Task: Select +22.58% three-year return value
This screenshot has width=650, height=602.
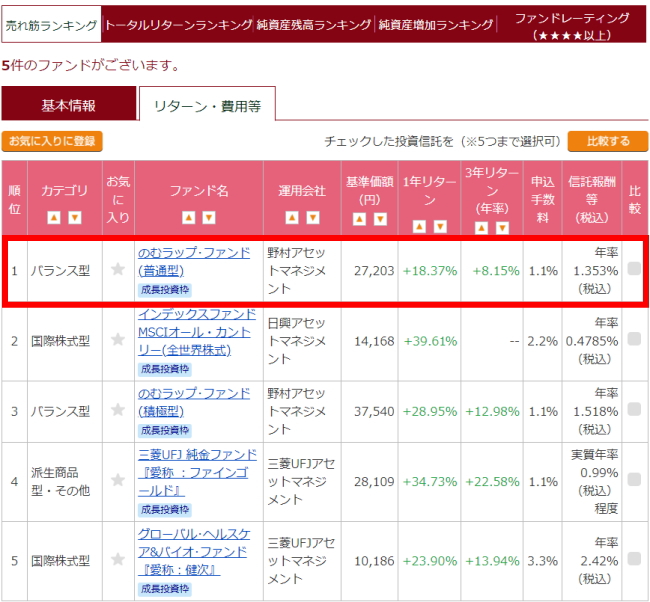Action: (492, 482)
